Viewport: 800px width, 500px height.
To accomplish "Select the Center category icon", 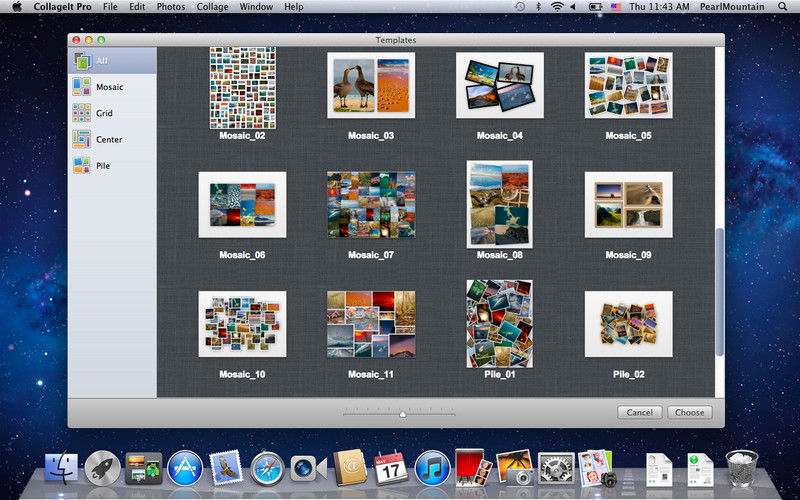I will 82,139.
